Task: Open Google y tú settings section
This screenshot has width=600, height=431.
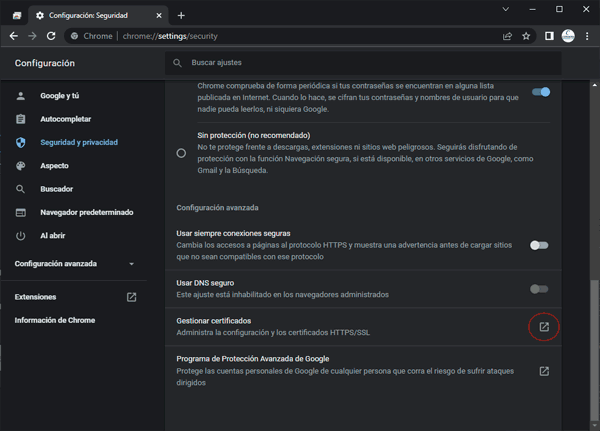Action: click(60, 96)
